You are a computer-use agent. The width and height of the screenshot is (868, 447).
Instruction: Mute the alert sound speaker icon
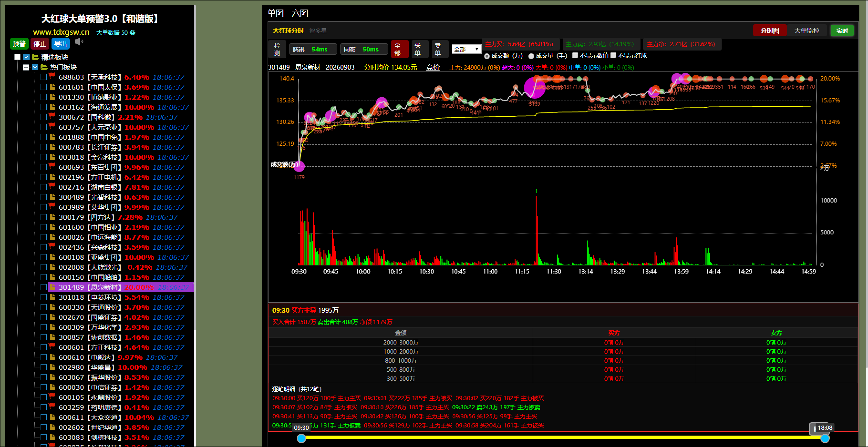79,42
